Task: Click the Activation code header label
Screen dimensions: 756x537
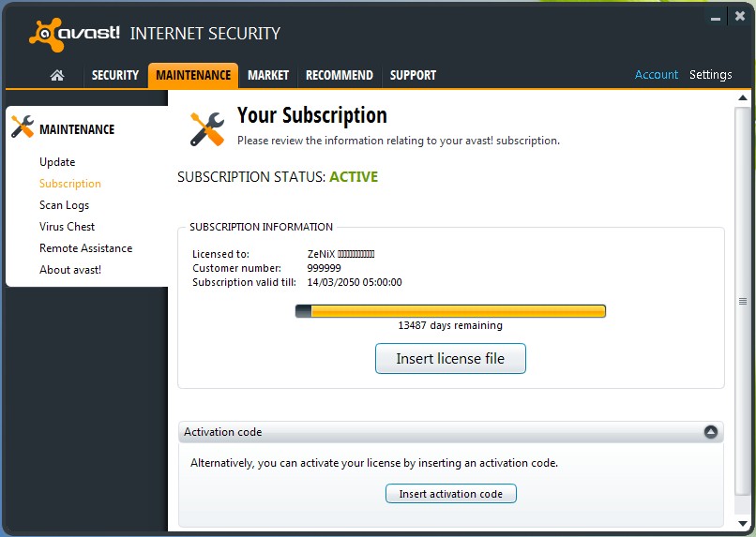Action: tap(222, 432)
